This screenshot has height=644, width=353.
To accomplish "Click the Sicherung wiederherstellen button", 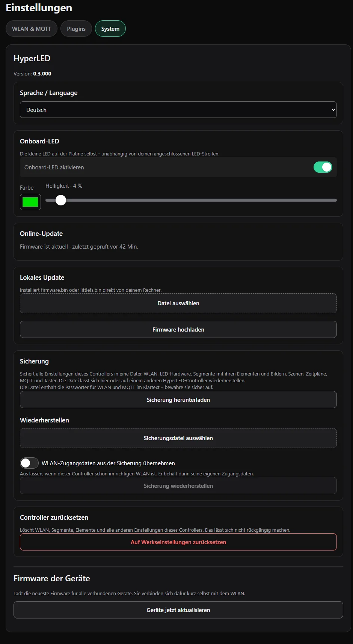I will tap(178, 486).
